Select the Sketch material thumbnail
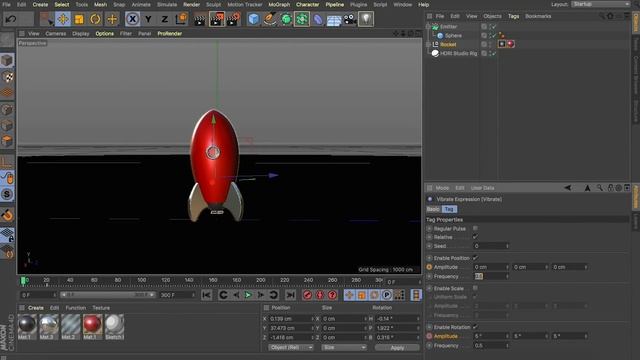640x360 pixels. 114,327
